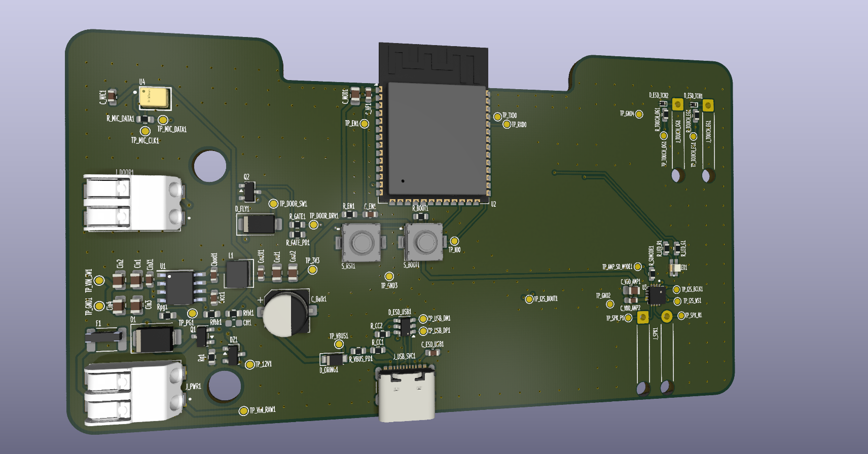Image resolution: width=868 pixels, height=454 pixels.
Task: Select the mounting hole near J_DOOR1
Action: (210, 166)
